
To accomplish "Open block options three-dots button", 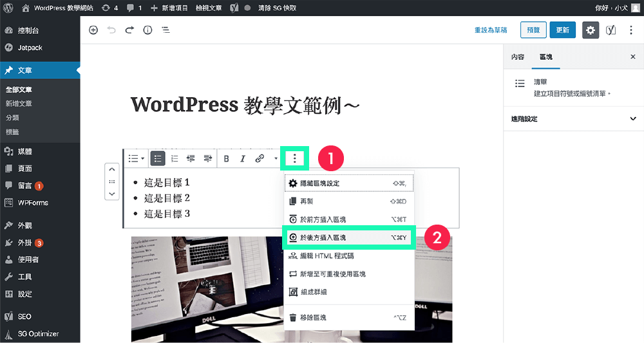I will click(294, 158).
